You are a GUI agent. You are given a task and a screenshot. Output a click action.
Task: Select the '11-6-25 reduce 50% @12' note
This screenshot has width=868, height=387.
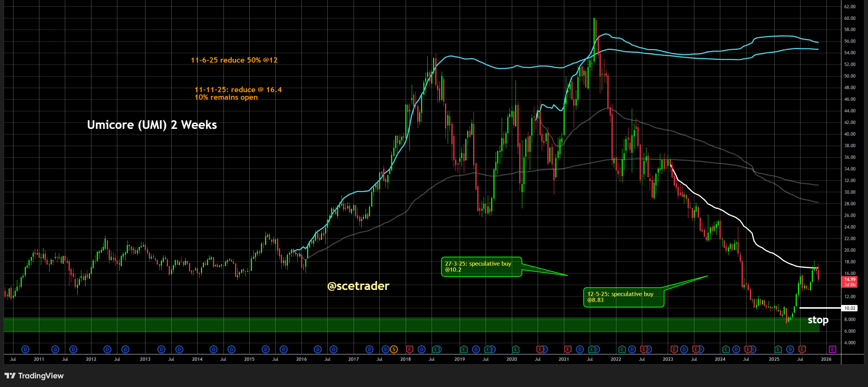point(234,60)
